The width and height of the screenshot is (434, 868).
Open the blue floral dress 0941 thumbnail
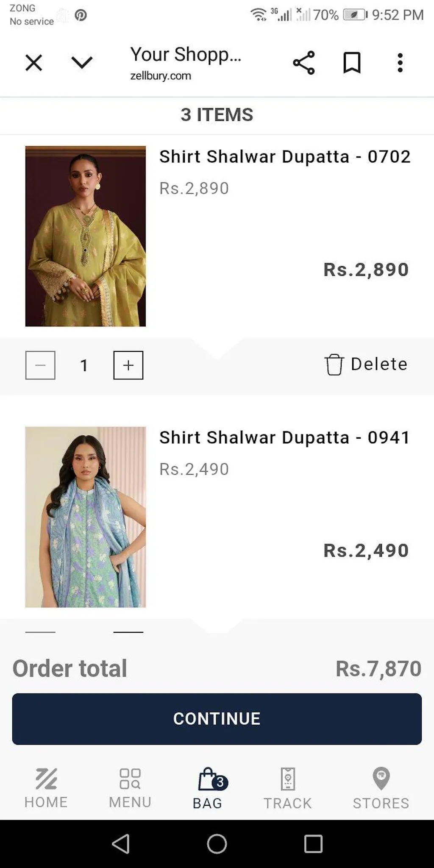click(x=86, y=517)
